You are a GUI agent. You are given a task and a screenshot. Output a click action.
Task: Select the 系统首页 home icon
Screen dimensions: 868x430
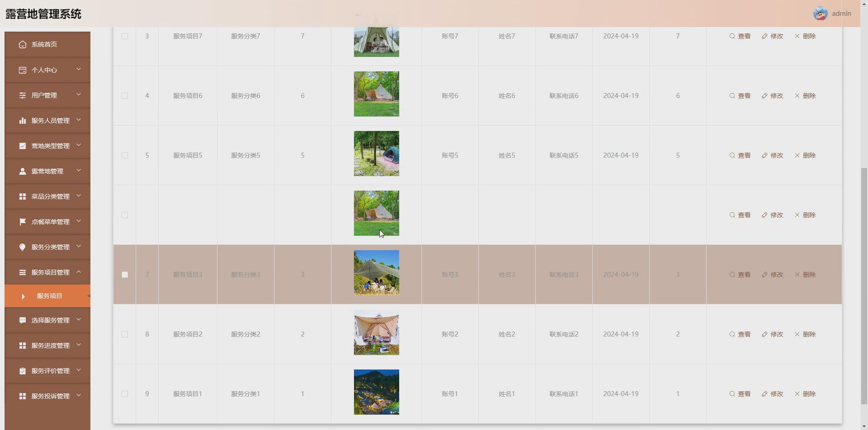coord(23,44)
